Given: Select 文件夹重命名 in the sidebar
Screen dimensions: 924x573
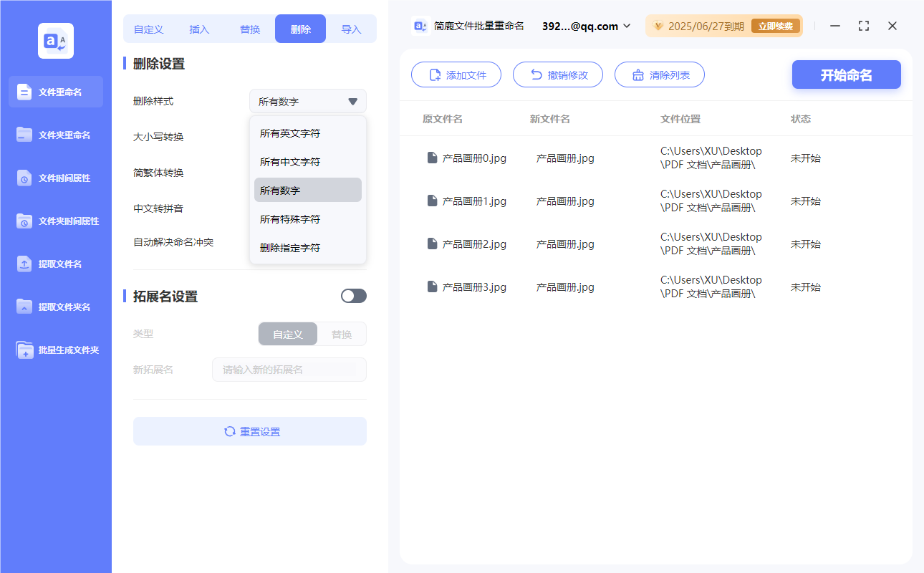Looking at the screenshot, I should point(55,135).
